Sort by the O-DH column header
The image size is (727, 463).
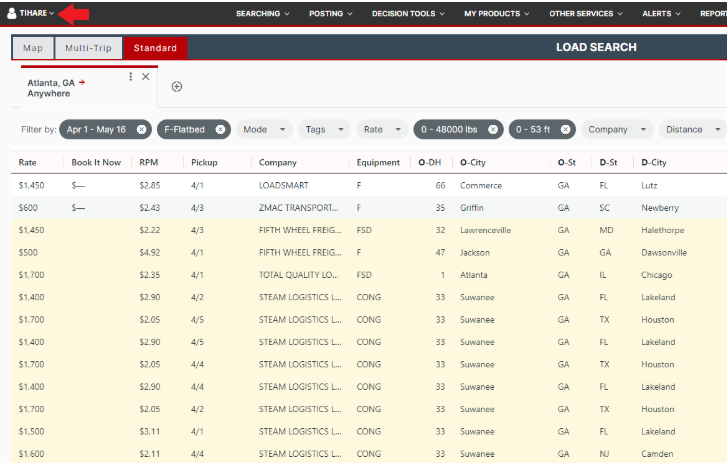[x=429, y=163]
